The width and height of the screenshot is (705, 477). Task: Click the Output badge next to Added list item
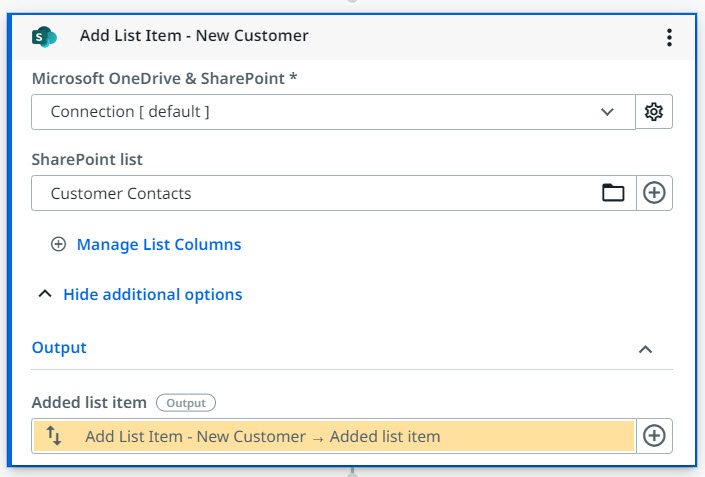[x=185, y=403]
